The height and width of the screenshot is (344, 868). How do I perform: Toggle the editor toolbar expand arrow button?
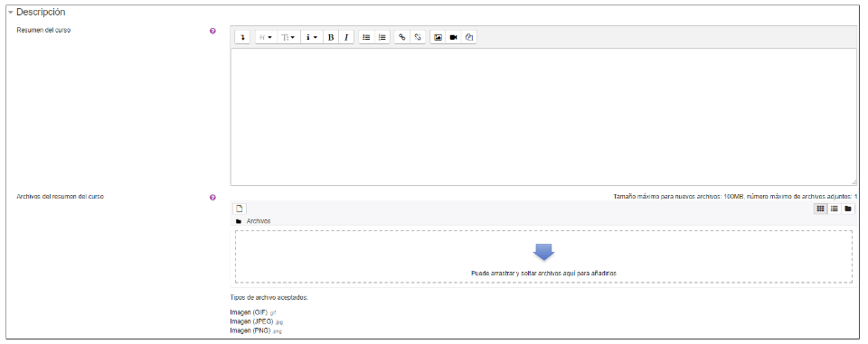(242, 37)
